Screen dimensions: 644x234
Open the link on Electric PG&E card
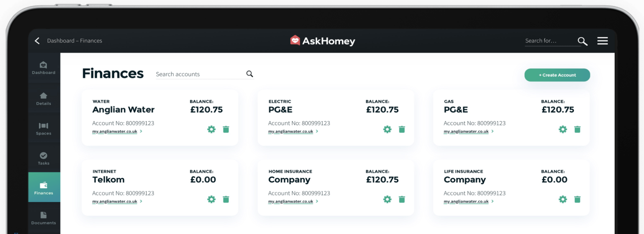[291, 131]
